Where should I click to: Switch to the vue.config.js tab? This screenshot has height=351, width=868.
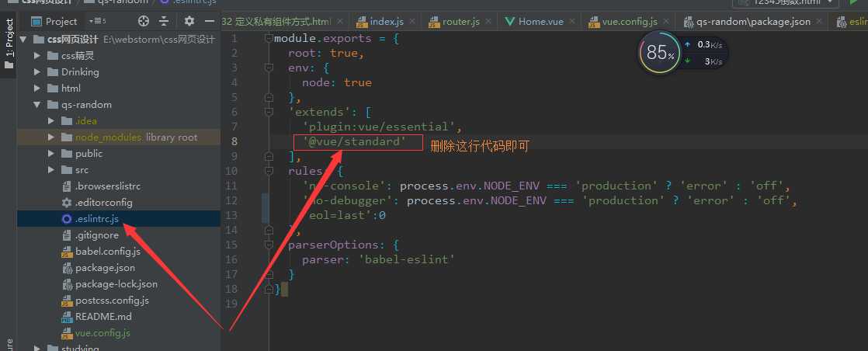coord(630,23)
